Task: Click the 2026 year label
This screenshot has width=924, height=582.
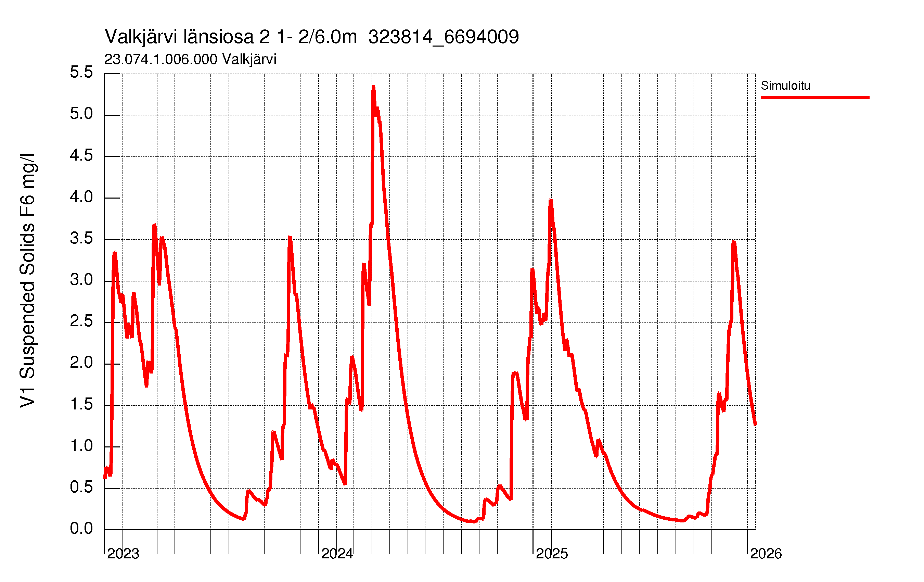Action: click(766, 554)
